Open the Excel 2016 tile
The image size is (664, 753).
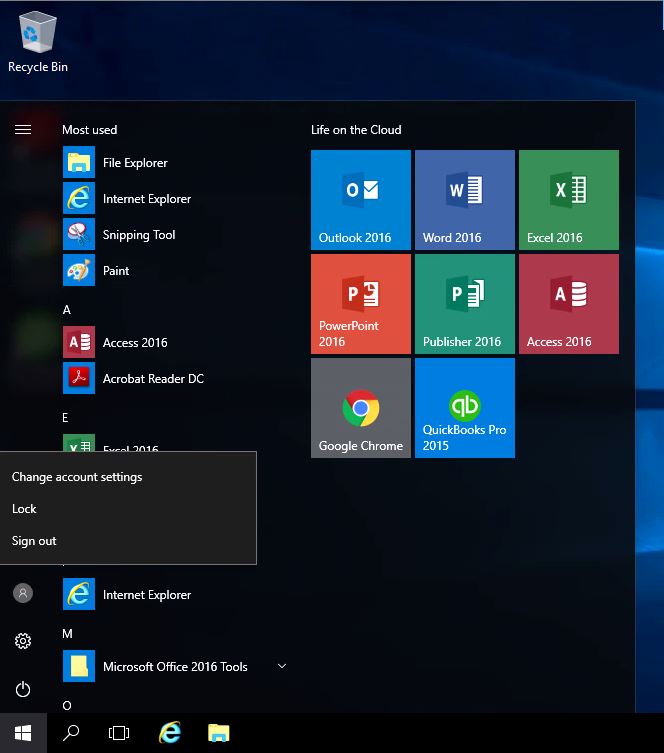569,200
